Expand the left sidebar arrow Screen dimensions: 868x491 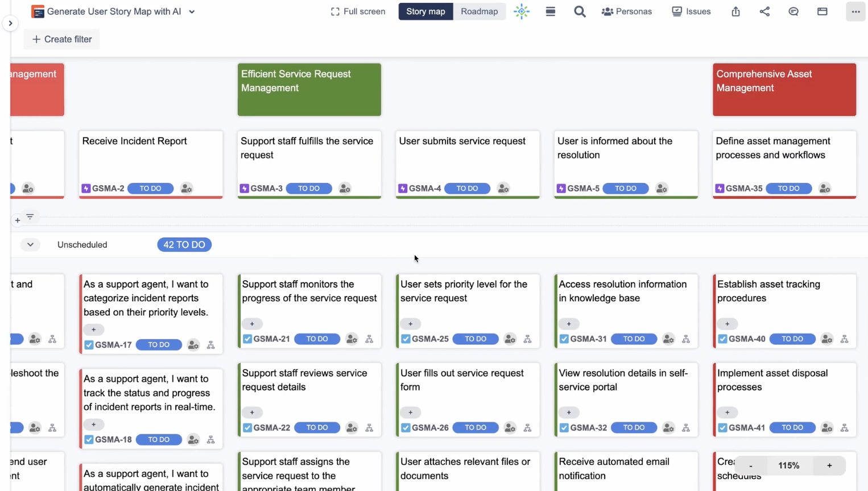(10, 23)
